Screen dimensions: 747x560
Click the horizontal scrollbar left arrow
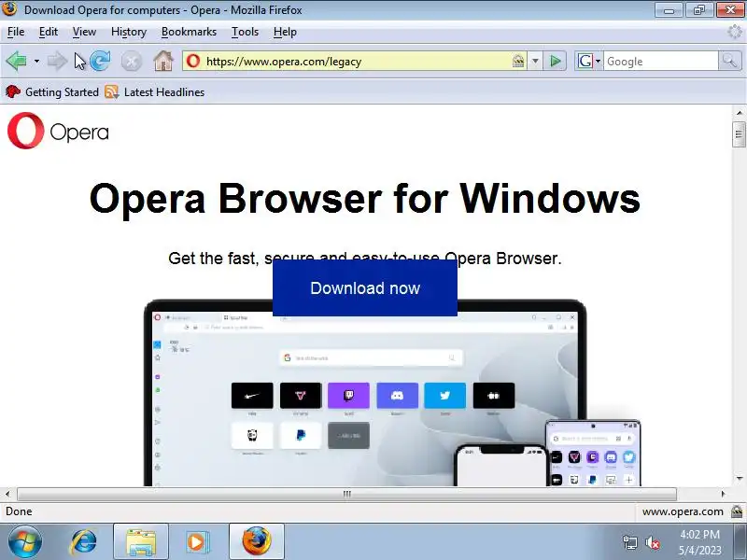[7, 494]
